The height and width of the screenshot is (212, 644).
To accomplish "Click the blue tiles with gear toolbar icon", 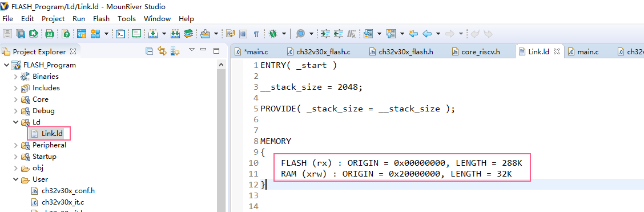I will [x=95, y=34].
